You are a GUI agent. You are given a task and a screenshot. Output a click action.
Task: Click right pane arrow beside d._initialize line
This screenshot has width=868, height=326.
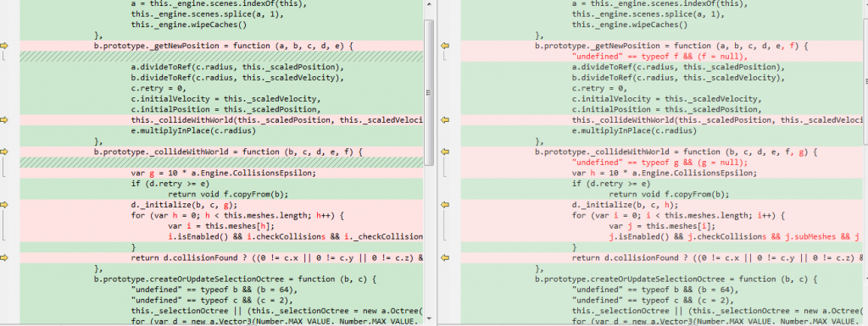tap(444, 205)
